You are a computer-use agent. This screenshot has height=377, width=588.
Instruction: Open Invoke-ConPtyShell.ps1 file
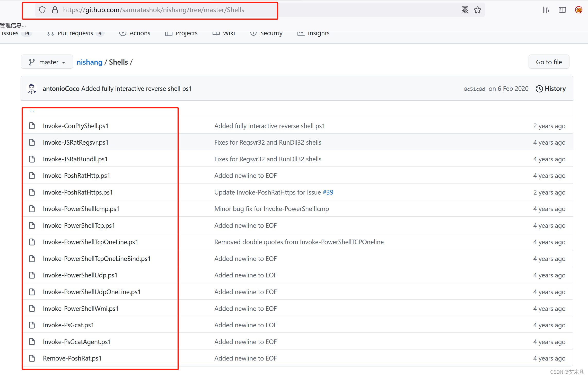pyautogui.click(x=76, y=126)
